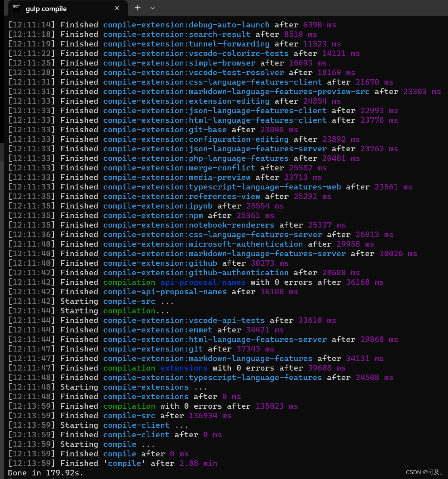Screen dimensions: 448x479
Task: Click 'compile-extension:json-language-features-client' text
Action: [x=215, y=111]
